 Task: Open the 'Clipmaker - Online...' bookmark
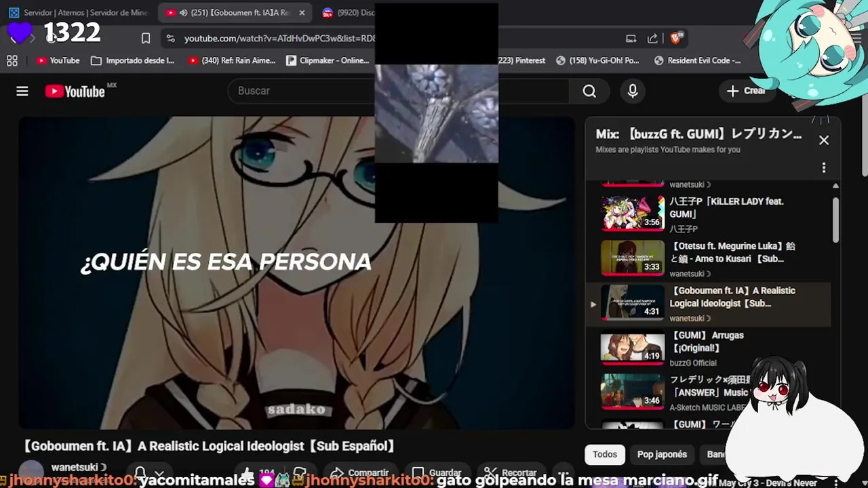[328, 60]
